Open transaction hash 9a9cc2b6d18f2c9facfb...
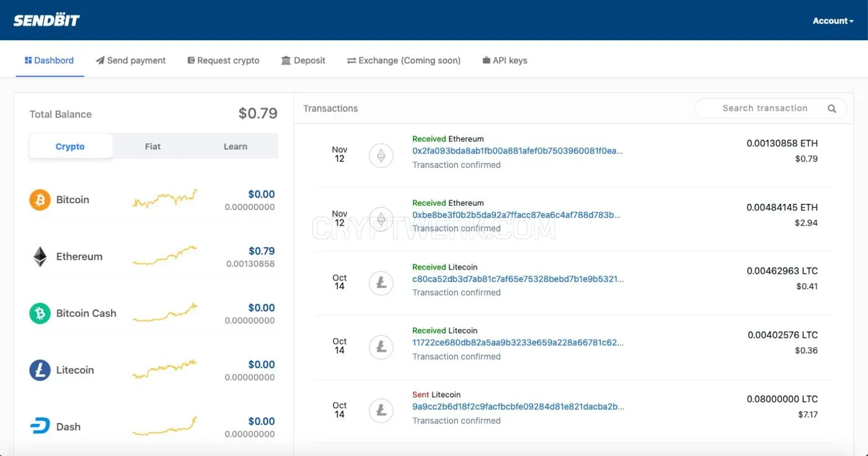This screenshot has height=456, width=868. click(518, 406)
